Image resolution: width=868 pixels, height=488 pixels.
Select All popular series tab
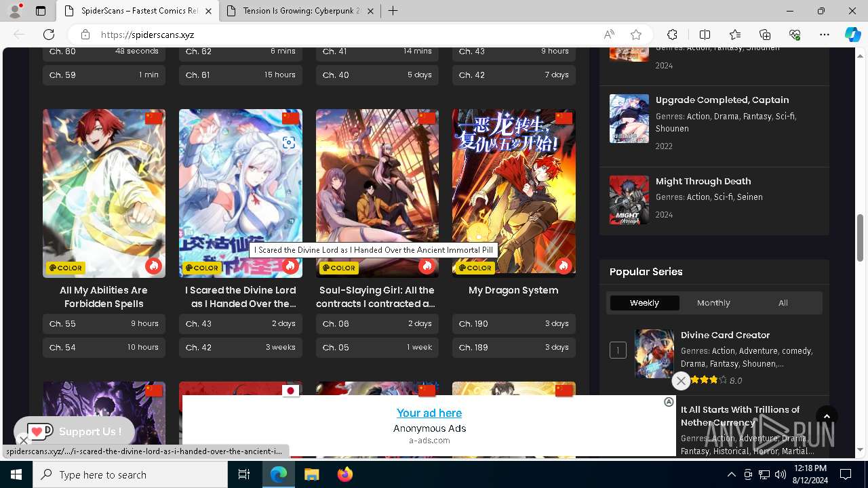(x=783, y=303)
